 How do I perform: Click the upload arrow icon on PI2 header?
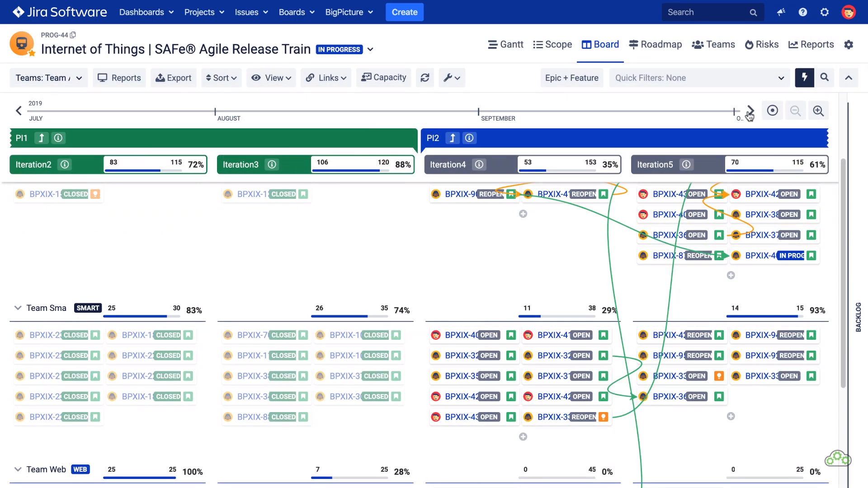(452, 138)
